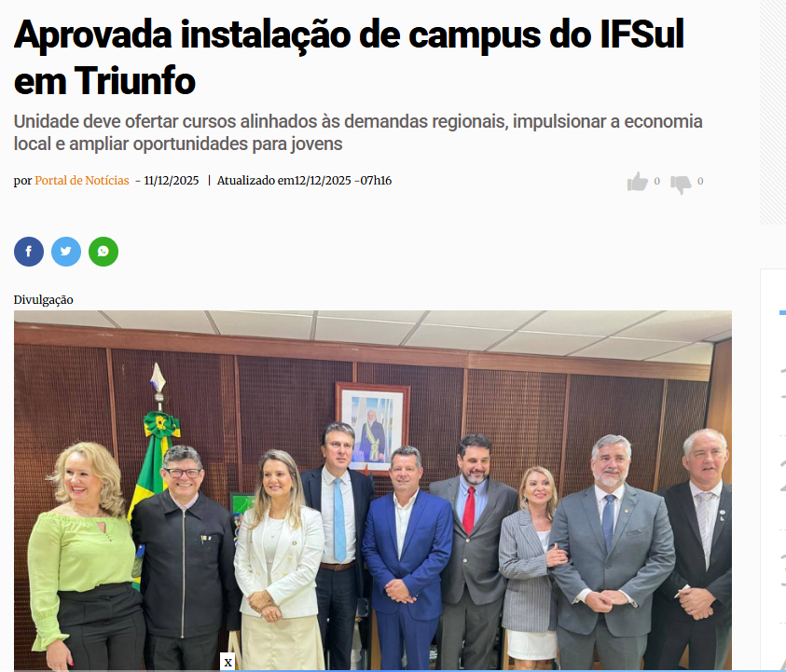This screenshot has height=672, width=786.
Task: Click the headline about IFSul campus in Triunfo
Action: (x=349, y=58)
